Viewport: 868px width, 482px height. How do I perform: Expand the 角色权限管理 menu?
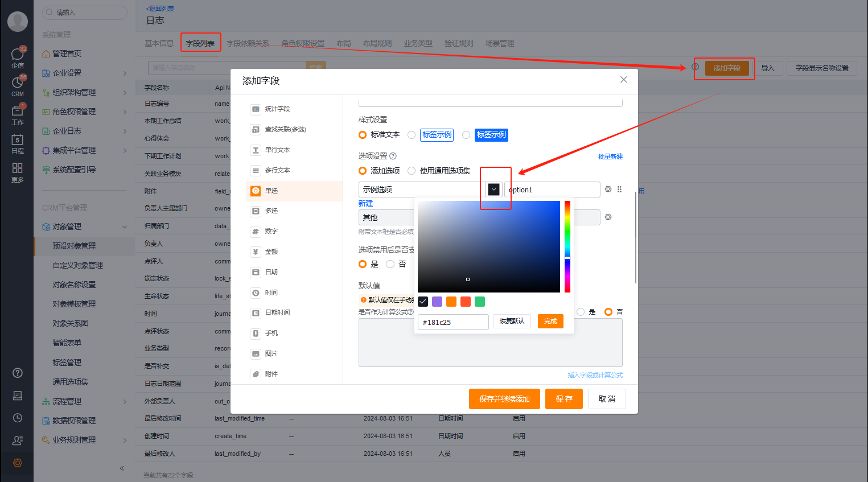(85, 112)
